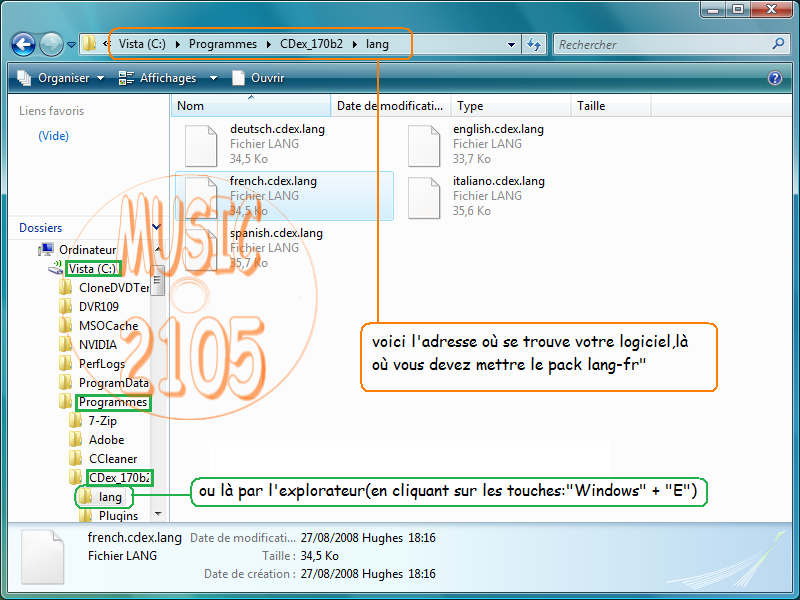Select deutsch.cdex.lang file icon
Image resolution: width=800 pixels, height=600 pixels.
point(201,146)
